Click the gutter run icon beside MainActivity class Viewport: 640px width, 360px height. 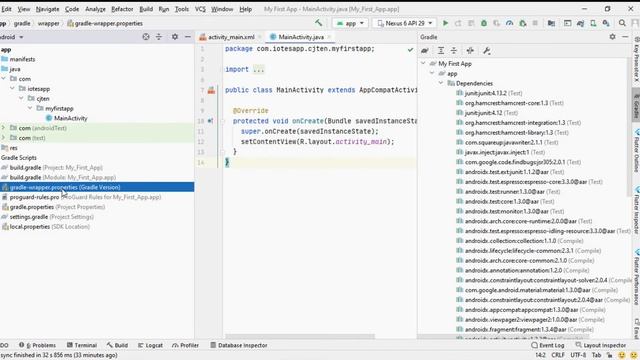pos(211,90)
